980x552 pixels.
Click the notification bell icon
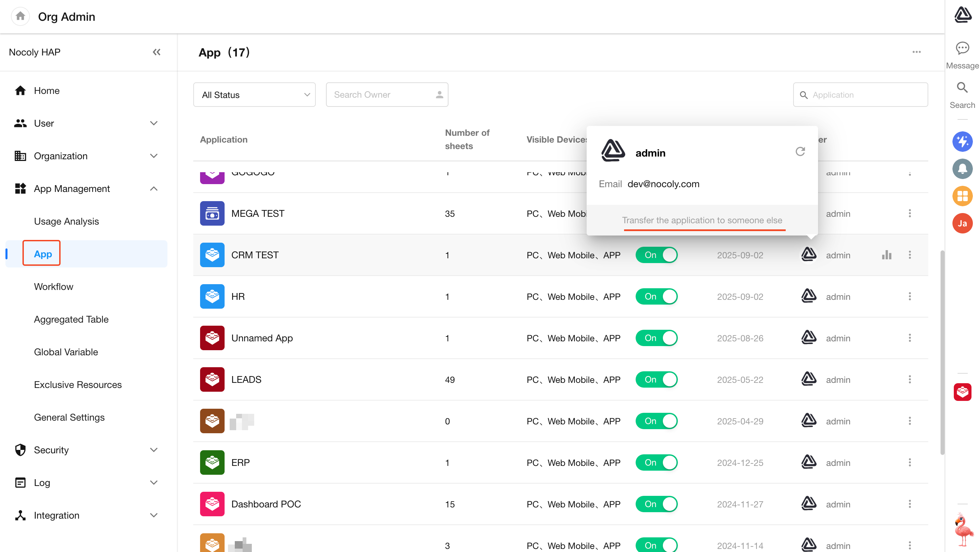(x=962, y=168)
